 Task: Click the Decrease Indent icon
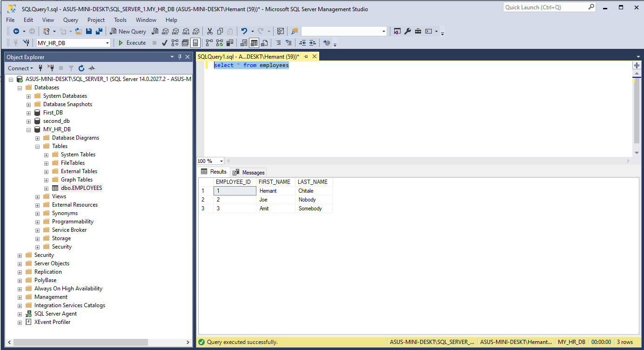coord(302,43)
